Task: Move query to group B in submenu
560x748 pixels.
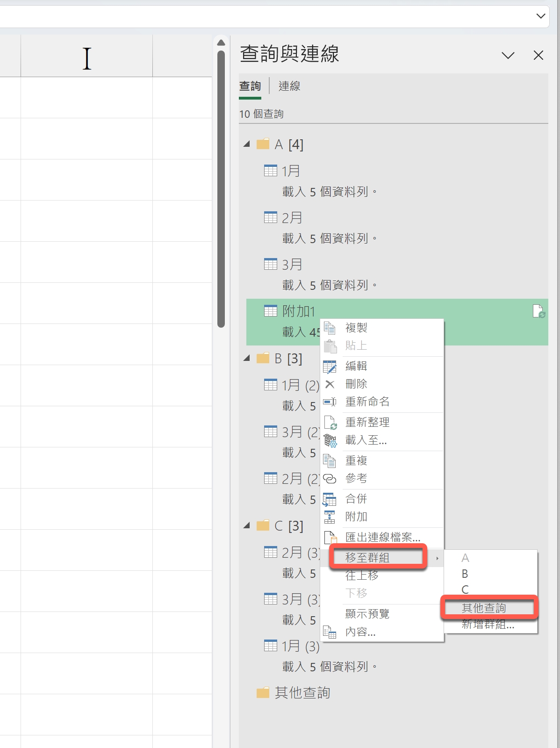Action: tap(465, 574)
